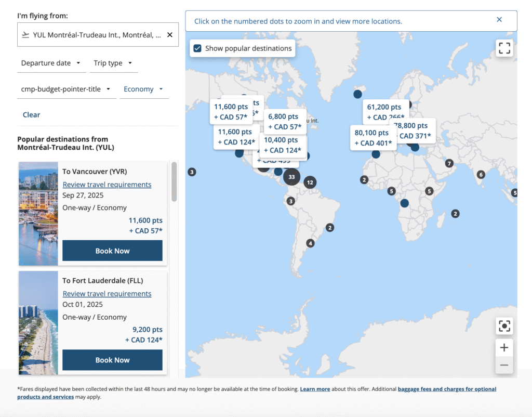This screenshot has width=532, height=417.
Task: Recenter the map with locate icon
Action: coord(504,326)
